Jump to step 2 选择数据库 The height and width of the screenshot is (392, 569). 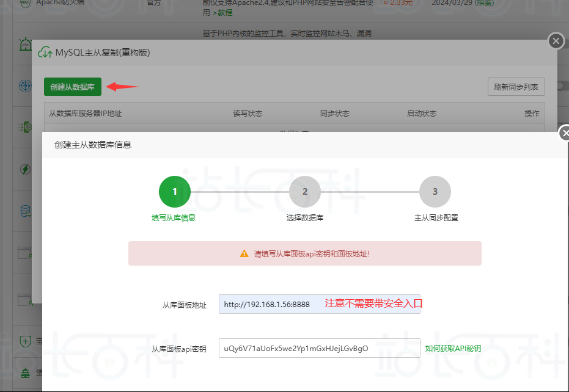[305, 192]
